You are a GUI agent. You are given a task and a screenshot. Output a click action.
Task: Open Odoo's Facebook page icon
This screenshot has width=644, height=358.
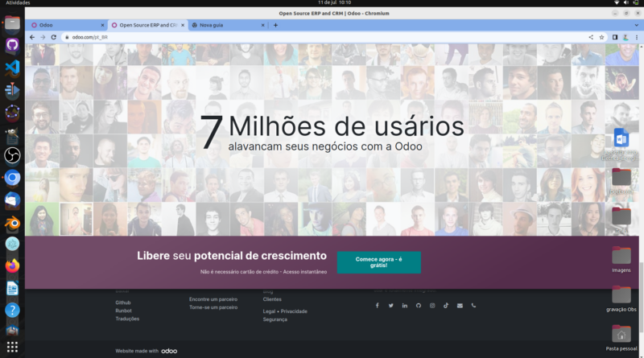coord(377,306)
